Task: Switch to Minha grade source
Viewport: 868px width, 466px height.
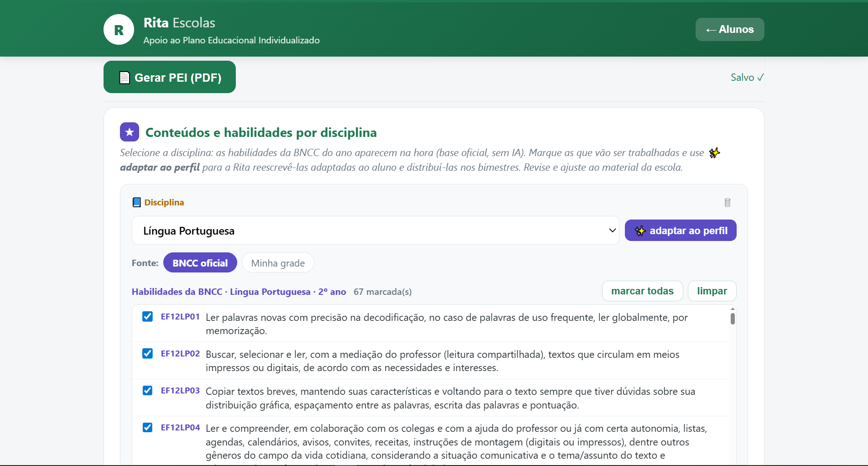Action: coord(278,263)
